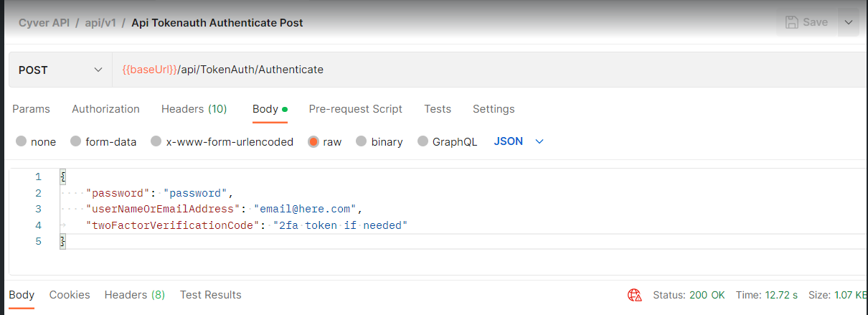Switch to the Params tab
The image size is (868, 315).
32,109
